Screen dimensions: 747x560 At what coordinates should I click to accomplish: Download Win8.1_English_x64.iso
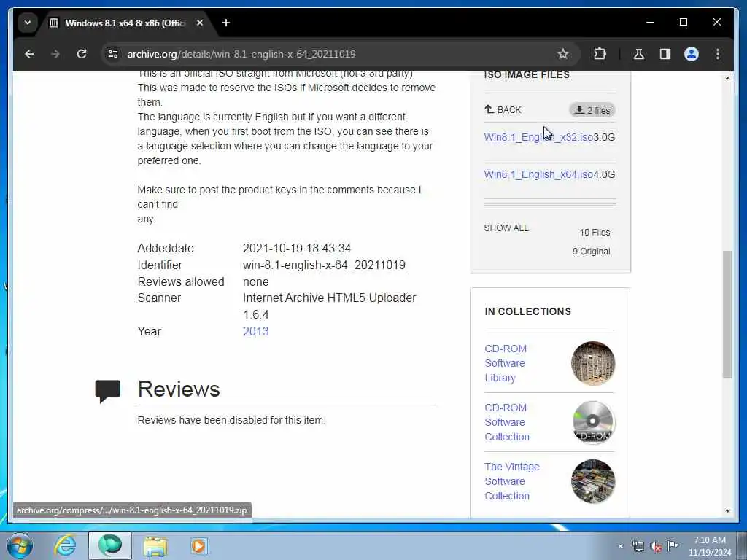pos(538,174)
